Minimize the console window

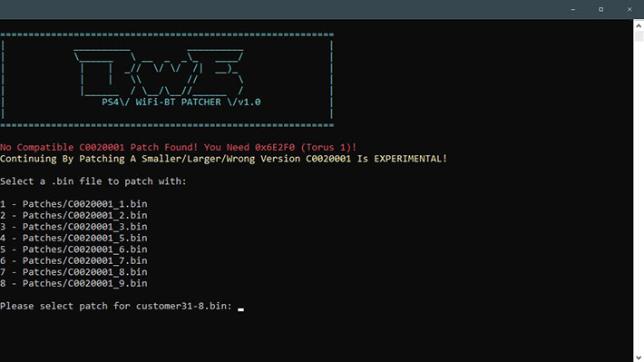[x=572, y=9]
